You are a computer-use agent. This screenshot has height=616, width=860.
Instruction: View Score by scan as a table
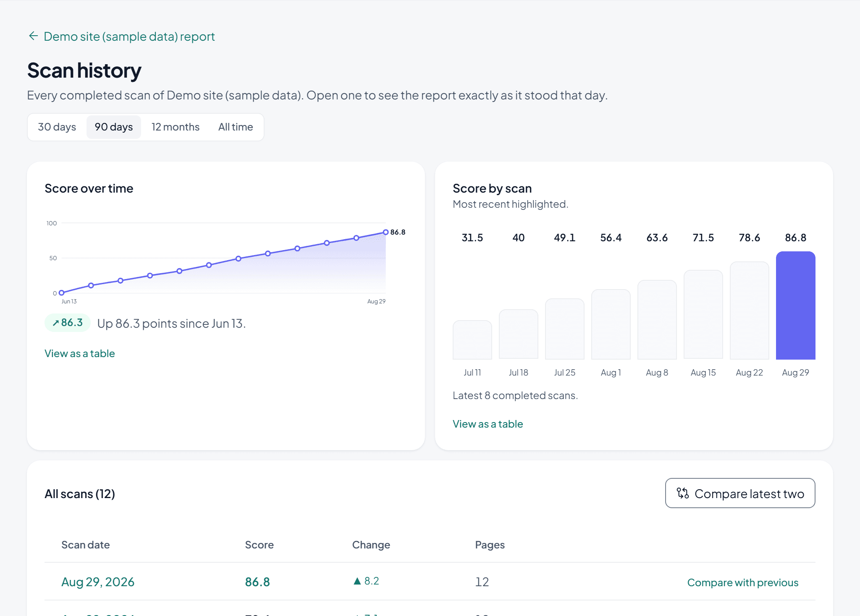[488, 424]
